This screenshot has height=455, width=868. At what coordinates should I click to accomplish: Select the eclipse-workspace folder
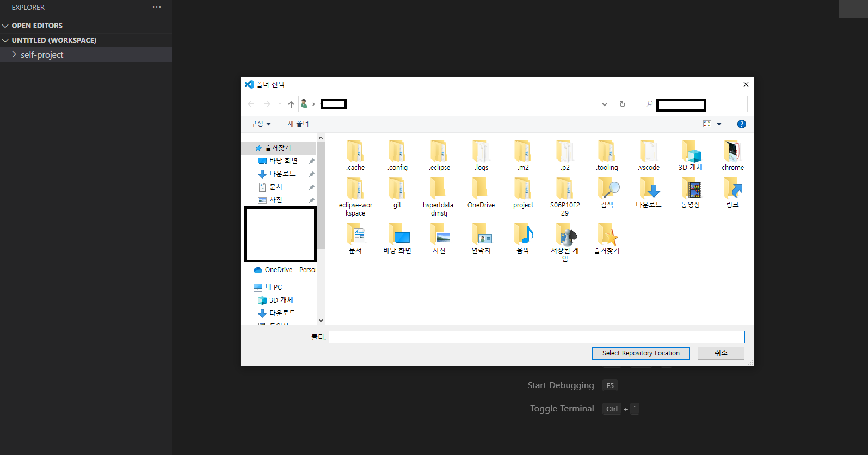point(355,197)
